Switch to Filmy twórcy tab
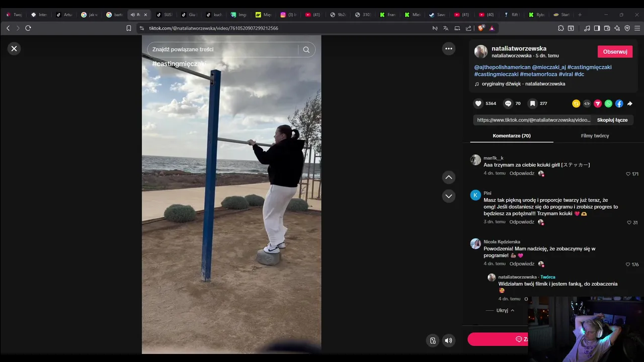Image resolution: width=644 pixels, height=362 pixels. tap(595, 136)
